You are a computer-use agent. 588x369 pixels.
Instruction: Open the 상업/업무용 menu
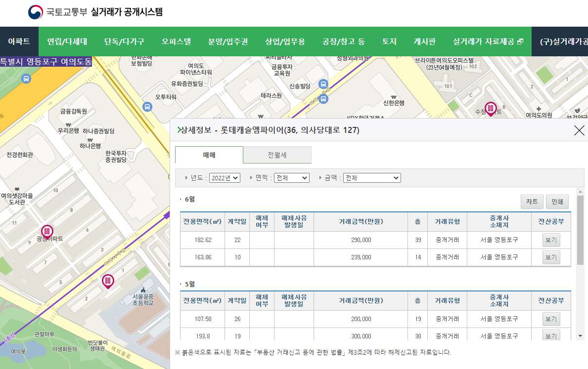click(285, 41)
